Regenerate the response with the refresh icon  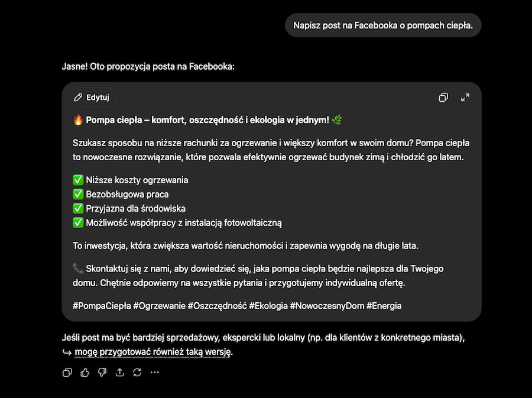click(x=137, y=372)
